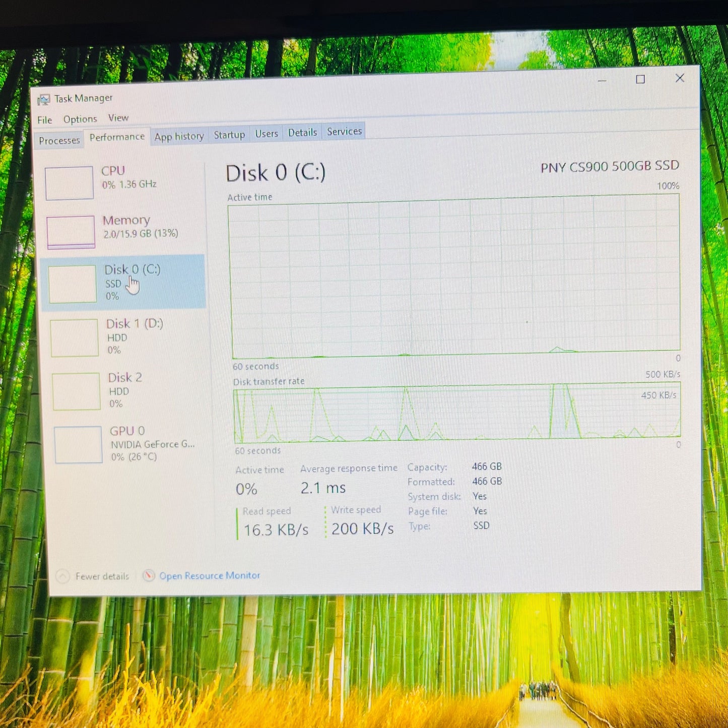
Task: Select the Disk 1 (D:) HDD thumbnail
Action: click(x=75, y=338)
